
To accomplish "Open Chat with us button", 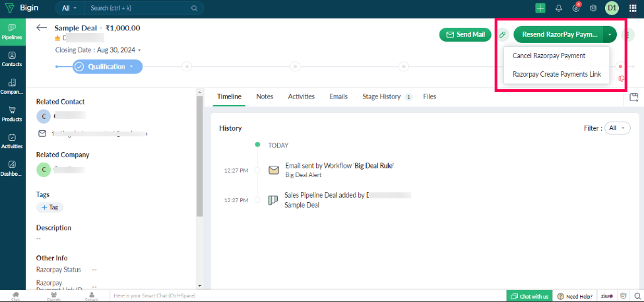I will coord(529,296).
